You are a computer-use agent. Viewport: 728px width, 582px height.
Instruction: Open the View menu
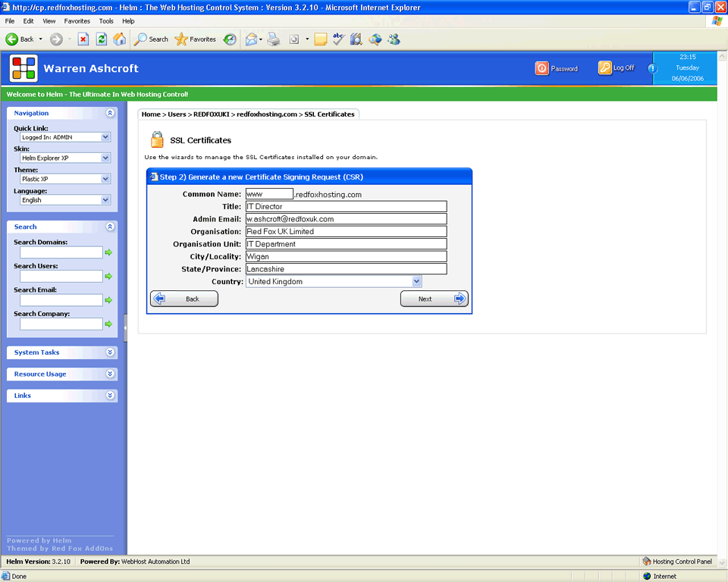(49, 21)
